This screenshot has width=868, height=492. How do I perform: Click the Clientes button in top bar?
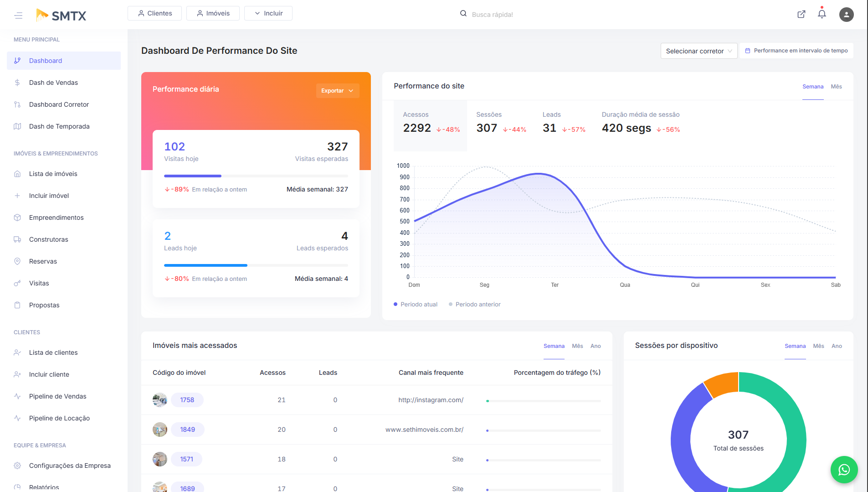154,13
